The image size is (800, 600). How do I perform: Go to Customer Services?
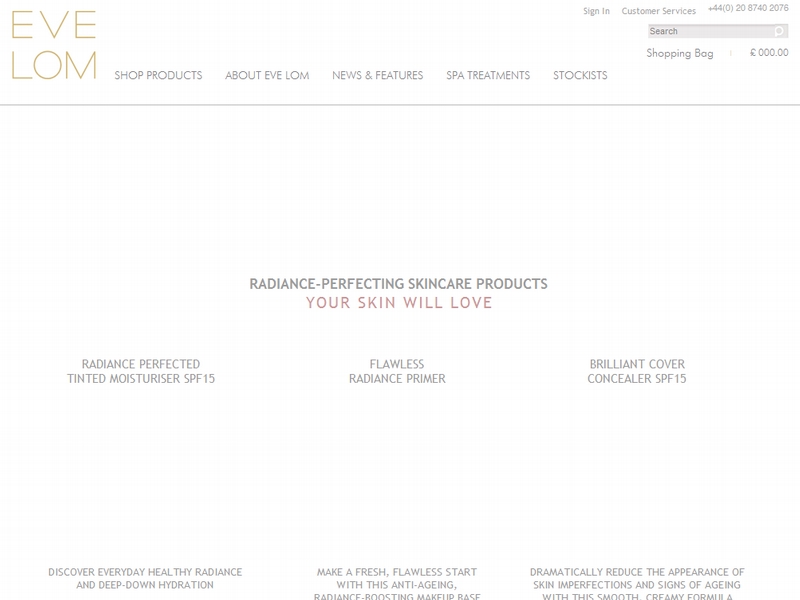pos(658,11)
